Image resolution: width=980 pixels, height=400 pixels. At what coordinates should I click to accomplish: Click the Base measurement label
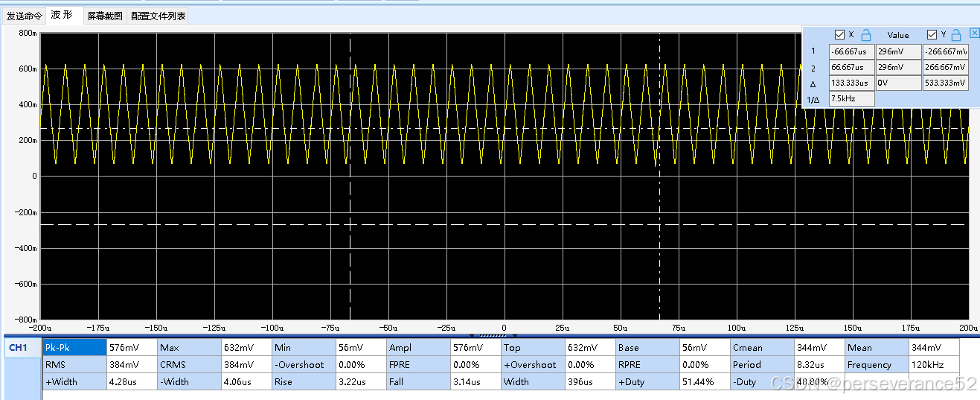point(648,348)
